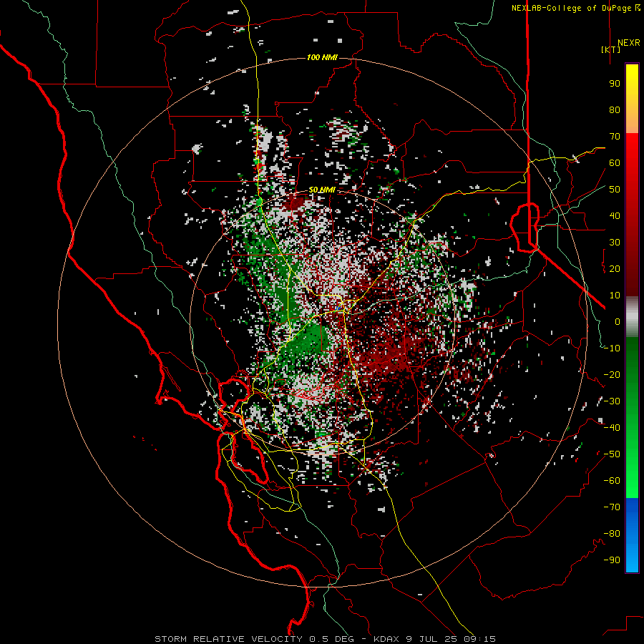Screen dimensions: 644x644
Task: Click the -90 value on velocity scale
Action: point(612,560)
